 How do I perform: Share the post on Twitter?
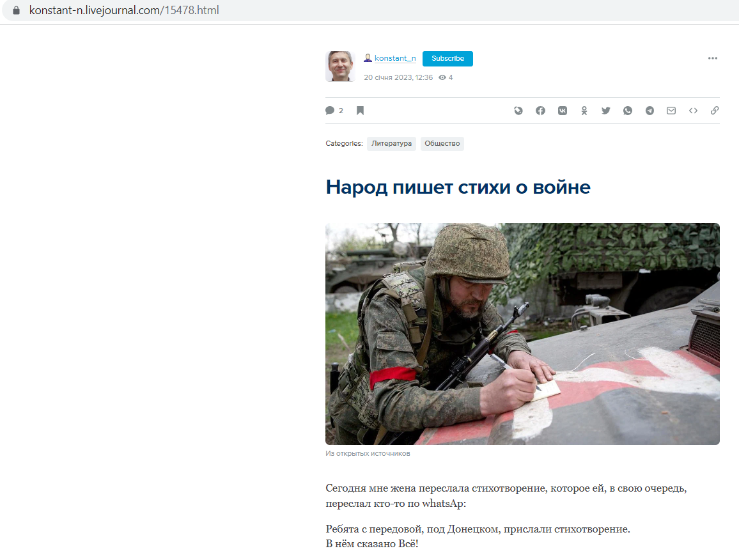point(606,111)
